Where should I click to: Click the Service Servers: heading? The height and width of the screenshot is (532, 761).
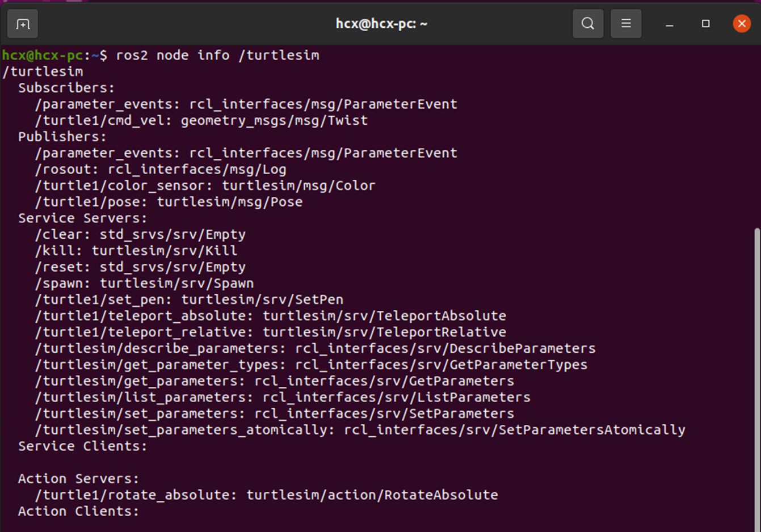(x=82, y=218)
